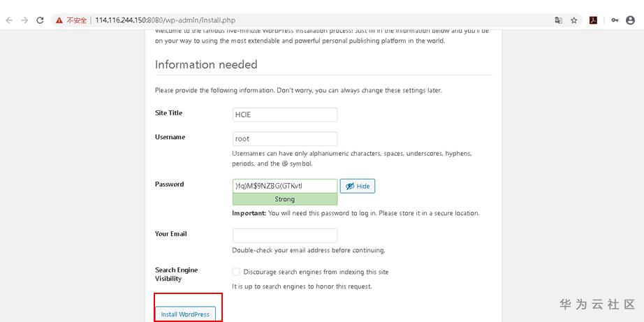Viewport: 644px width, 322px height.
Task: Focus the Username input field
Action: (x=284, y=138)
